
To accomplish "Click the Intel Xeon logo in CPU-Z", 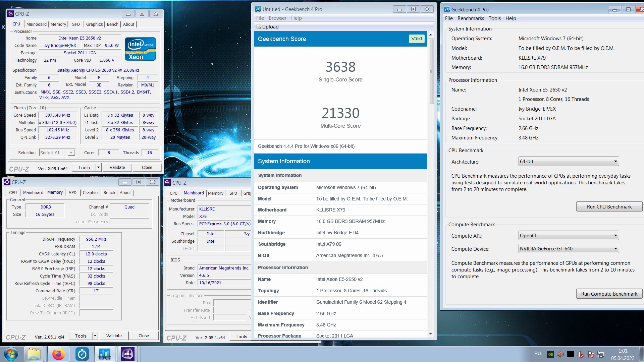I will [140, 49].
